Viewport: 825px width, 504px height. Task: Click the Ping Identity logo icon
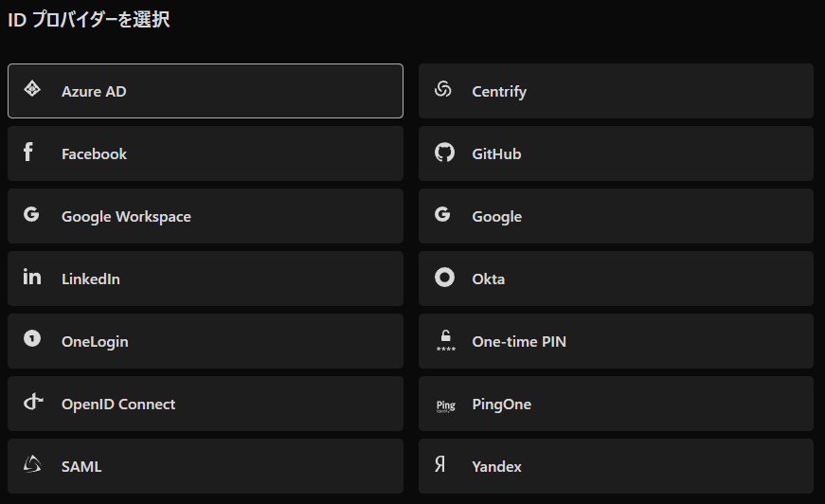pos(445,406)
